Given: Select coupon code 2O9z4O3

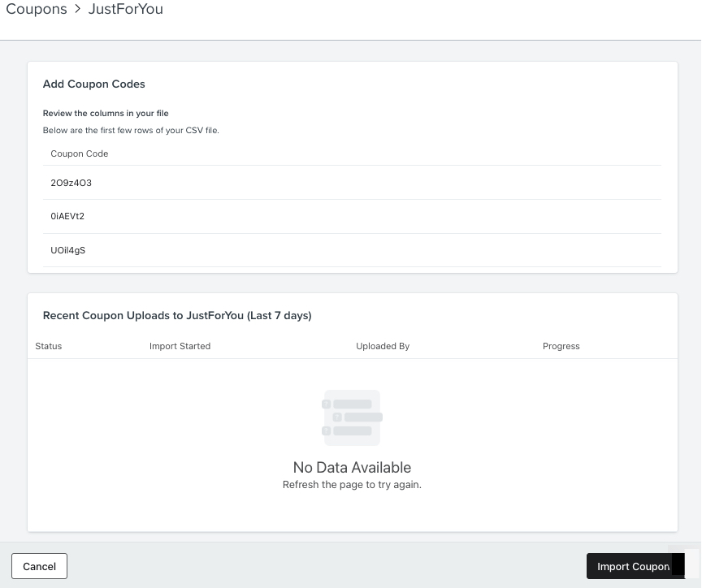Looking at the screenshot, I should coord(71,183).
